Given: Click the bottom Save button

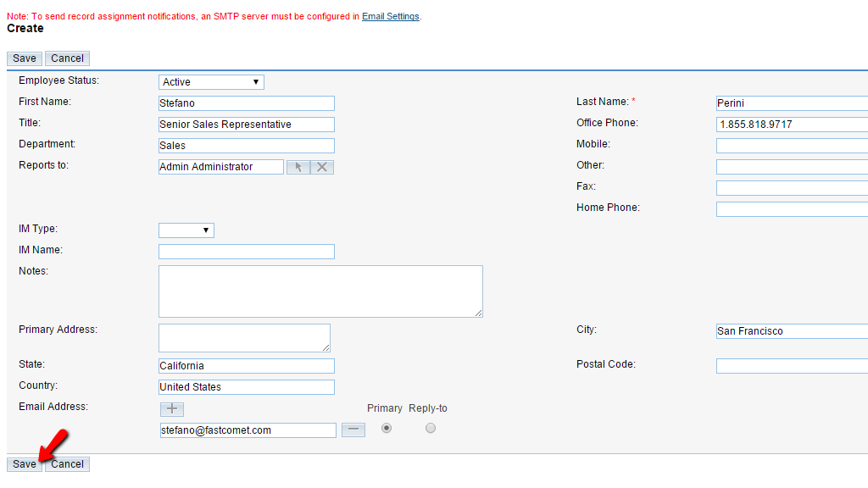Looking at the screenshot, I should pyautogui.click(x=25, y=464).
